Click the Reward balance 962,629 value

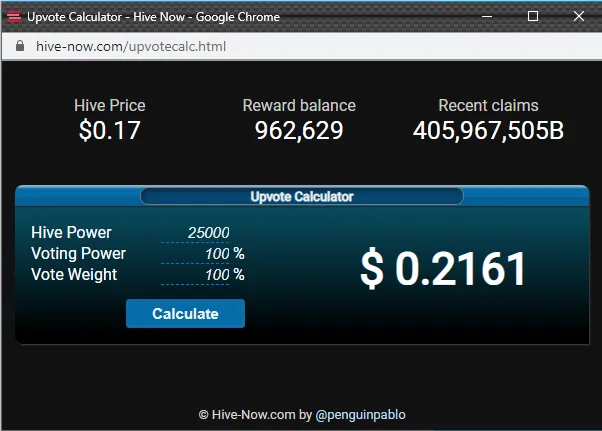(x=299, y=130)
